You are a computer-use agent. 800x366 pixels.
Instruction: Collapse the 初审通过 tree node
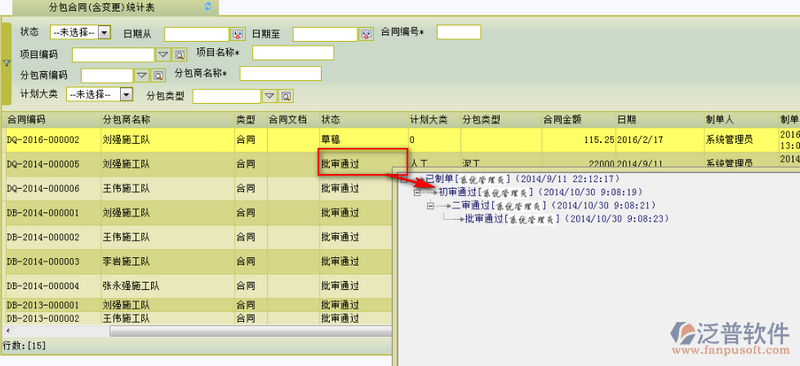coord(417,193)
